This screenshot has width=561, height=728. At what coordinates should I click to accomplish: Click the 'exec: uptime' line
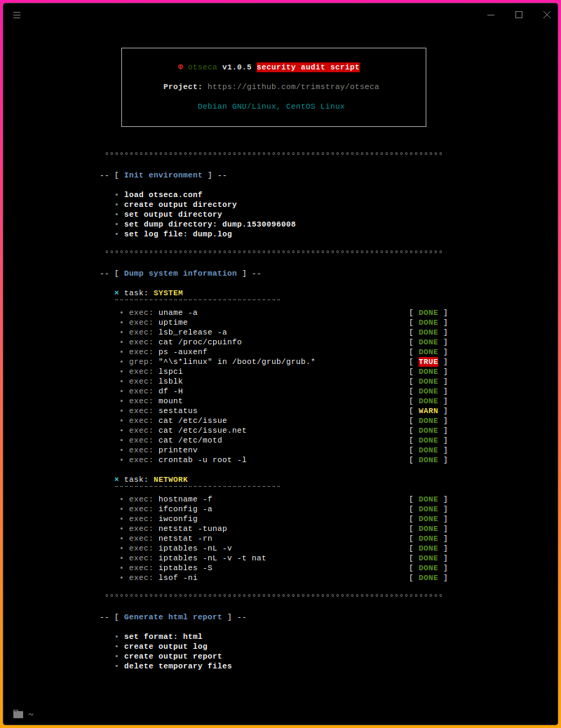pos(158,322)
